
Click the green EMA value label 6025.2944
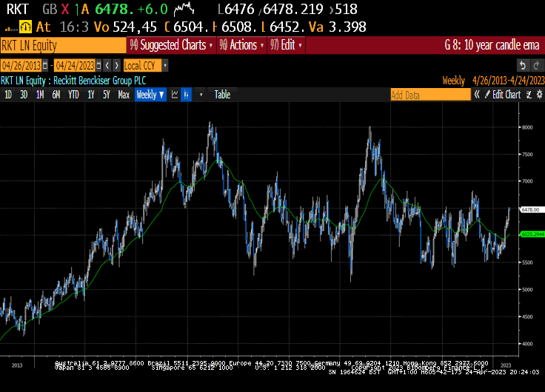pos(532,234)
